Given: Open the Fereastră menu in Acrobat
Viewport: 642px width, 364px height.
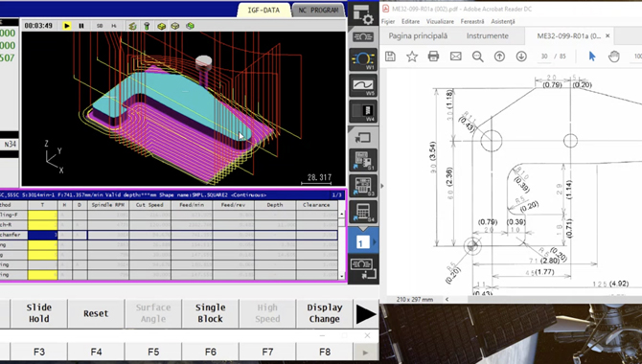Looking at the screenshot, I should tap(472, 21).
